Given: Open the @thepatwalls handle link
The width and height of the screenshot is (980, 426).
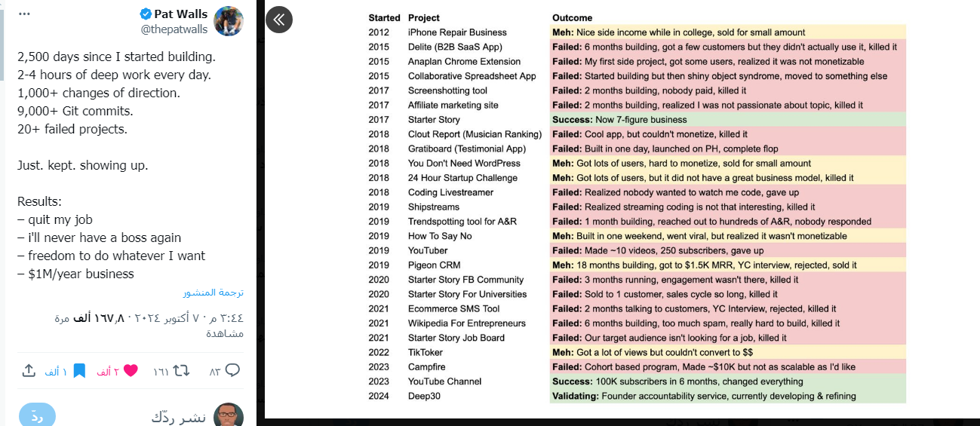Looking at the screenshot, I should pyautogui.click(x=174, y=29).
